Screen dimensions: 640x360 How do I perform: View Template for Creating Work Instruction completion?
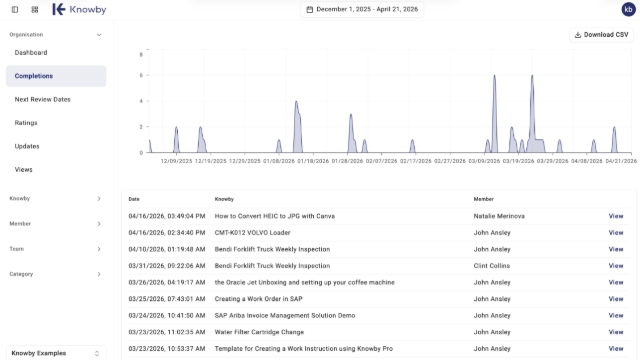point(616,349)
